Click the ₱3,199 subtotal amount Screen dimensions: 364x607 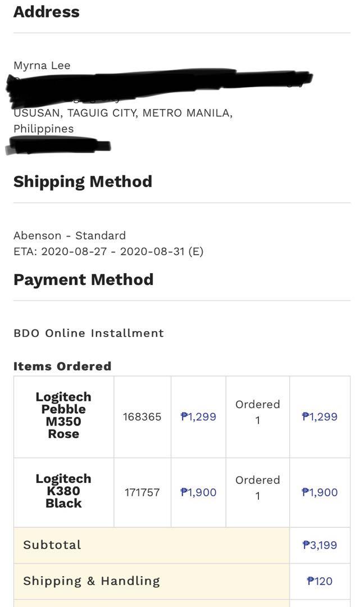320,545
